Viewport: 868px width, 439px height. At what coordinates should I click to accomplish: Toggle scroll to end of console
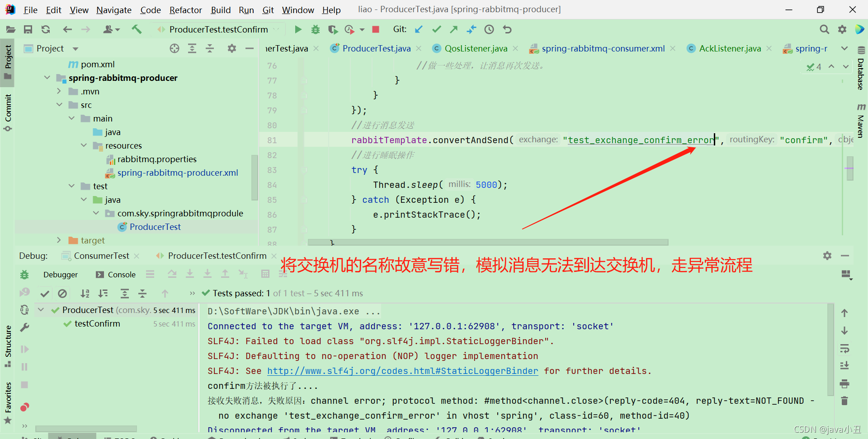click(844, 365)
